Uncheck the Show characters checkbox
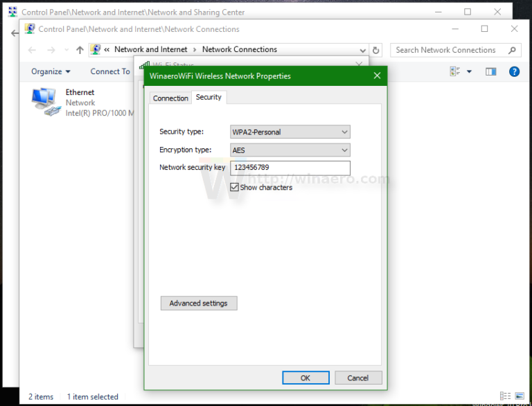Image resolution: width=532 pixels, height=406 pixels. (x=234, y=187)
